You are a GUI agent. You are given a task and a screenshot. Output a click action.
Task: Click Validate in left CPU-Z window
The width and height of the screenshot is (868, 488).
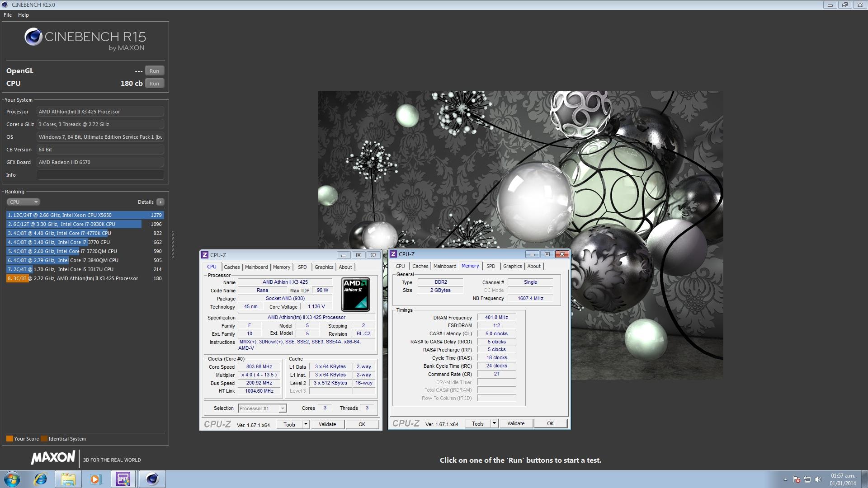click(x=327, y=424)
